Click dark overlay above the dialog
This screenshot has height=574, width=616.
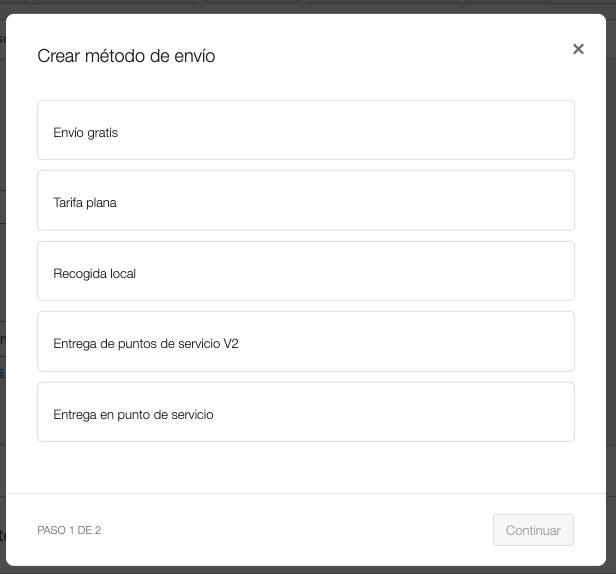308,6
